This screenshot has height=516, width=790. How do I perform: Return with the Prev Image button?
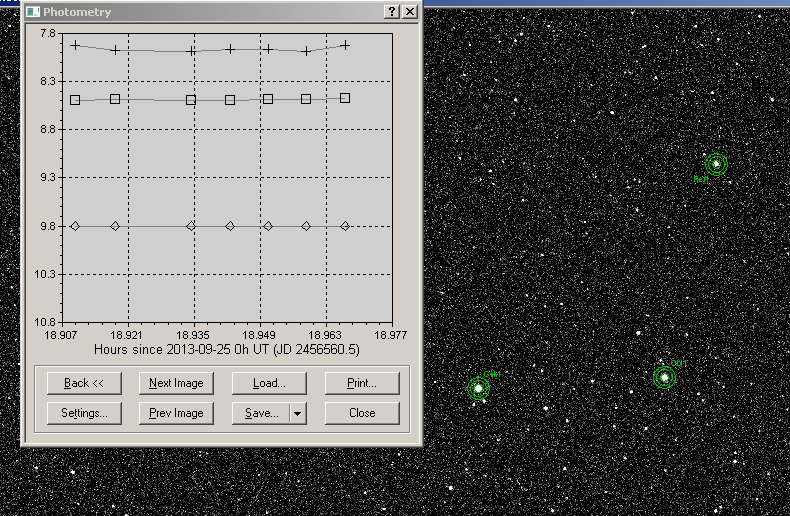coord(176,413)
